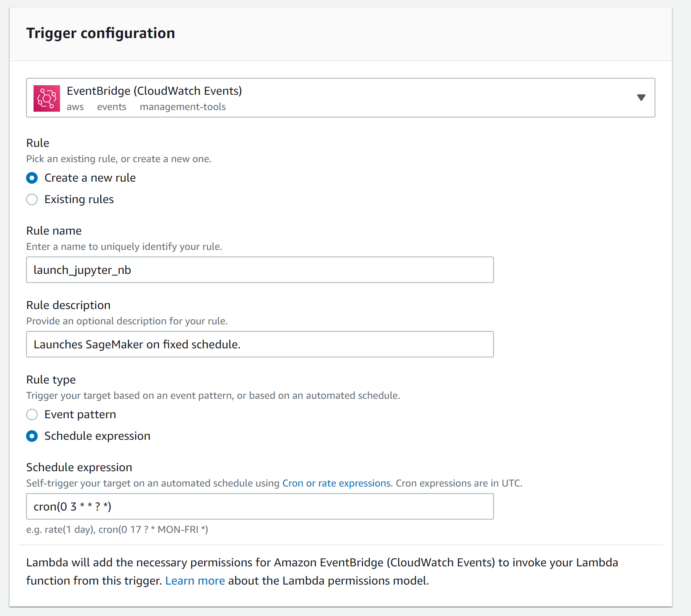Click the Trigger configuration heading
This screenshot has width=691, height=616.
point(101,33)
